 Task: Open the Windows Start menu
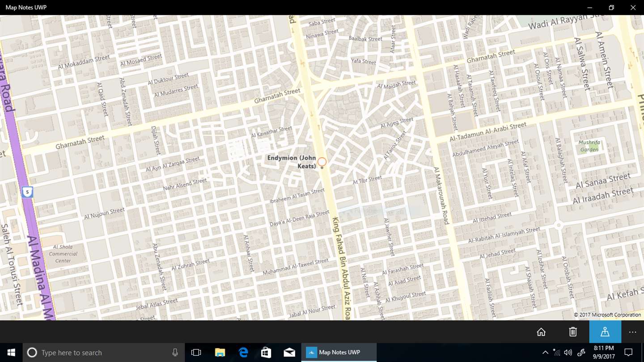(11, 353)
